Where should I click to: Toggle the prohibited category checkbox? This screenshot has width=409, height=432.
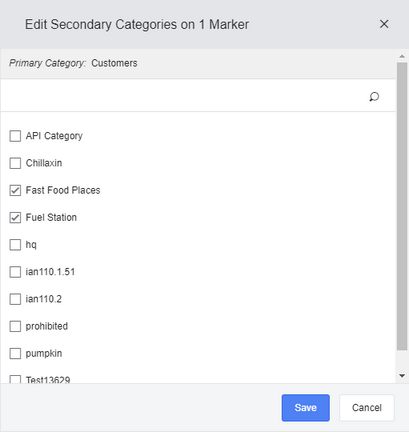click(x=15, y=326)
